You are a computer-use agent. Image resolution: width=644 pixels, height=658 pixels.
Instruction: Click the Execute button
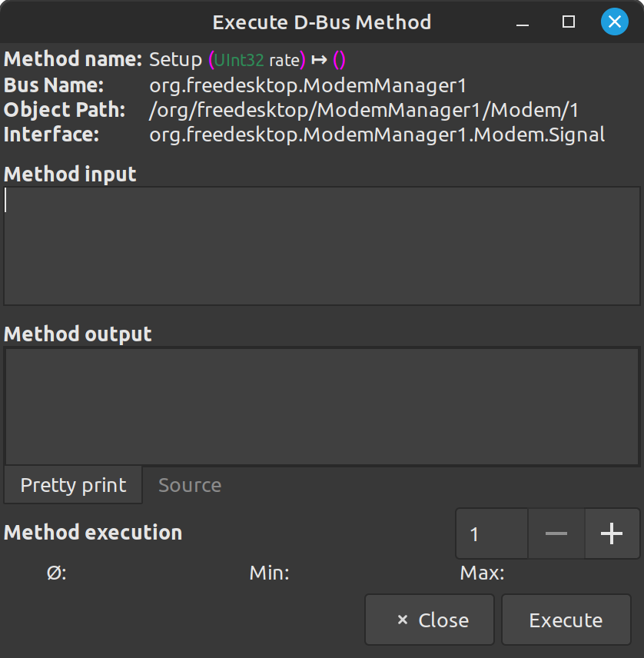coord(566,620)
